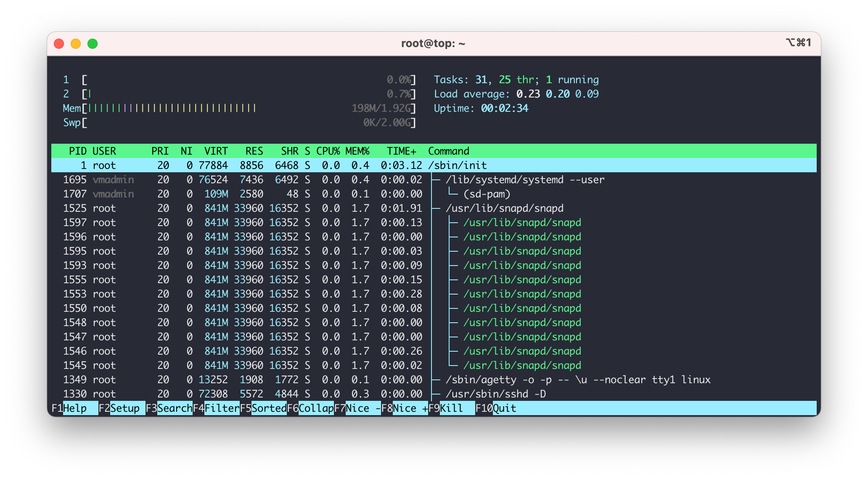
Task: Sort by the CPU% column header
Action: (328, 151)
